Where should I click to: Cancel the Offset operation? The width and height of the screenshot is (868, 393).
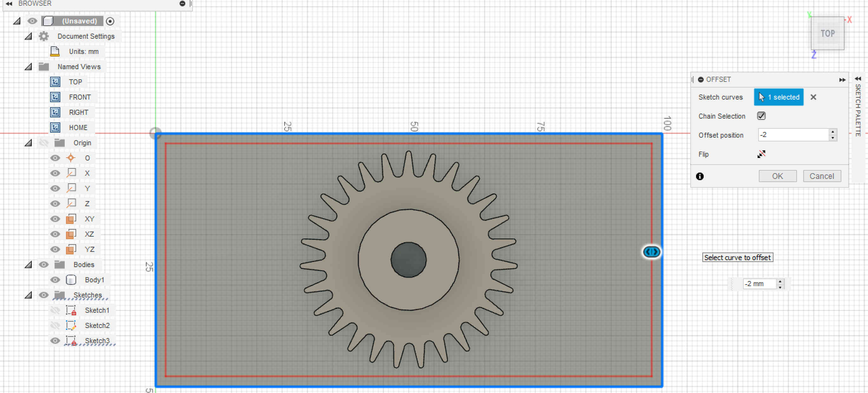pyautogui.click(x=821, y=176)
